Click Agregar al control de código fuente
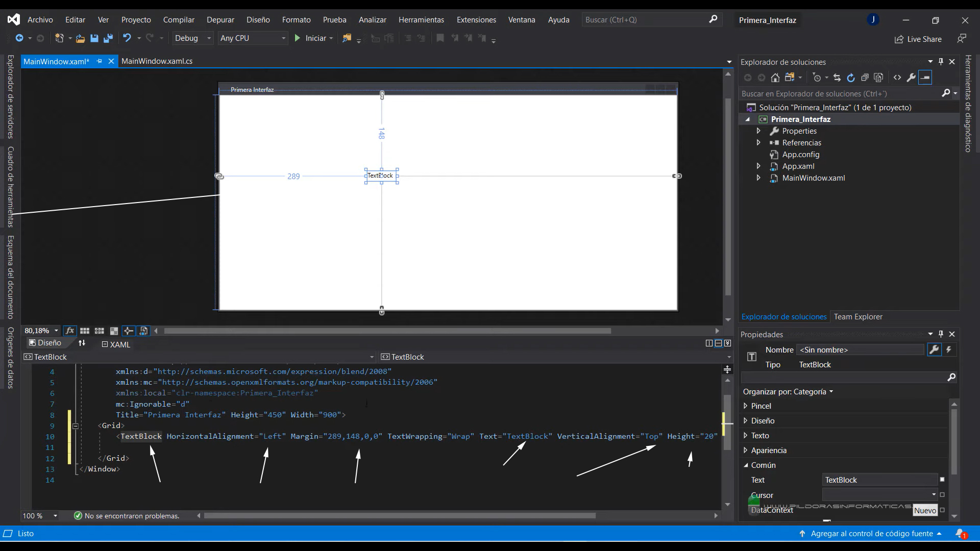Viewport: 980px width, 551px height. tap(871, 534)
